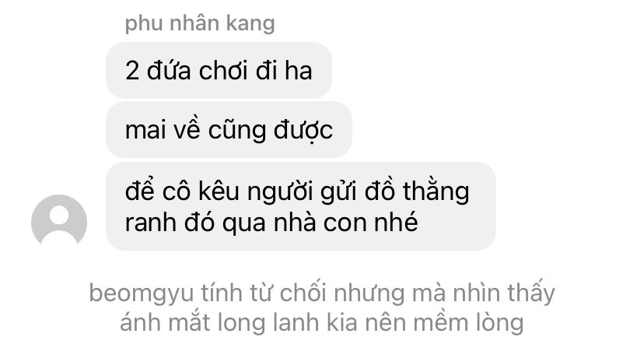Click the word "ha" in the first bubble
Image resolution: width=644 pixels, height=358 pixels.
tap(299, 70)
